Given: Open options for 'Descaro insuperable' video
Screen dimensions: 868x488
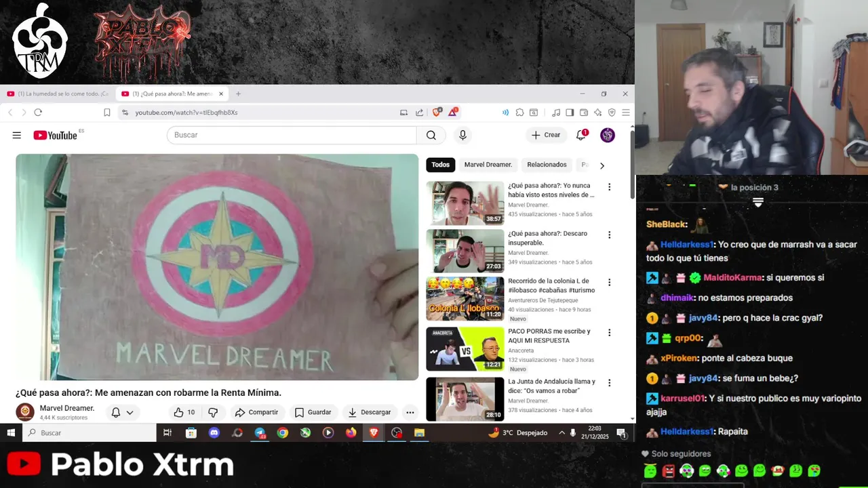Looking at the screenshot, I should 609,235.
